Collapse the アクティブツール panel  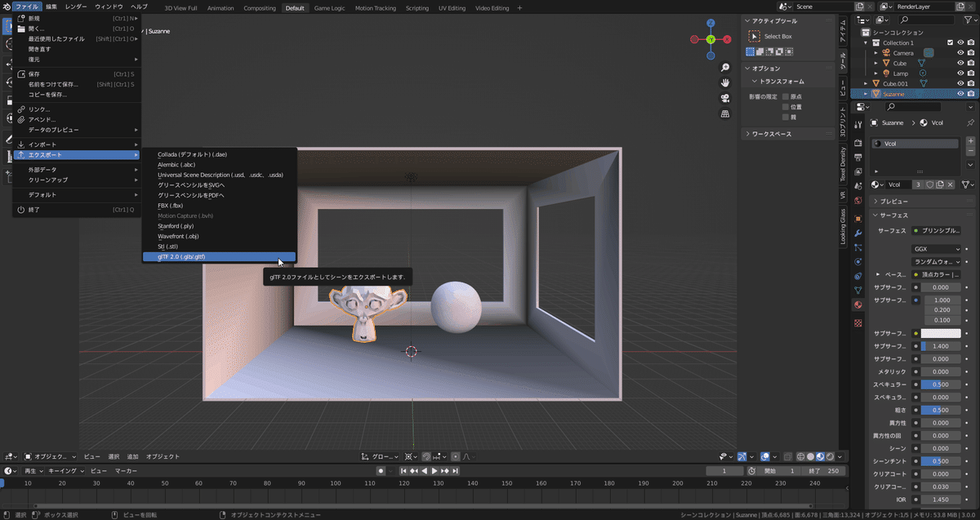click(x=789, y=20)
